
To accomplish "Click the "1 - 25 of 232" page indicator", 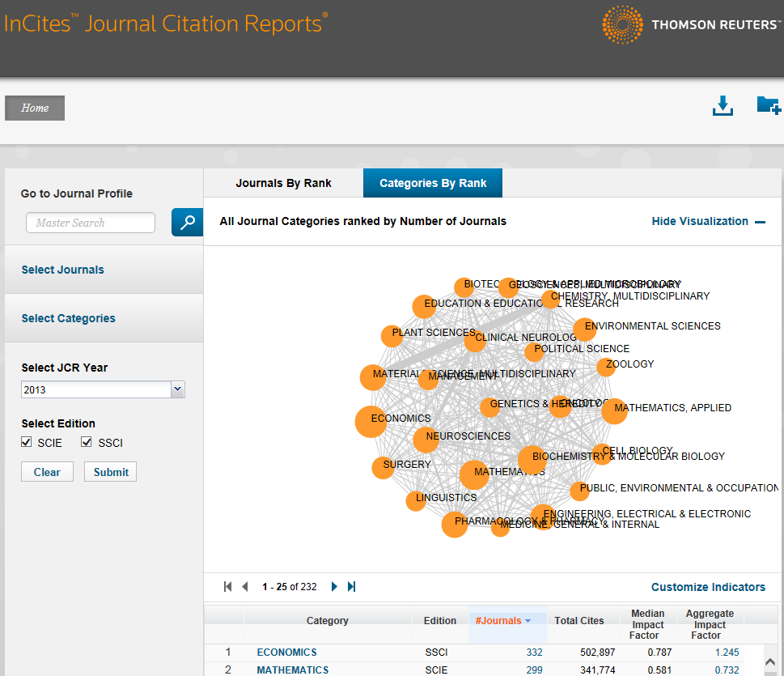I will click(x=289, y=586).
